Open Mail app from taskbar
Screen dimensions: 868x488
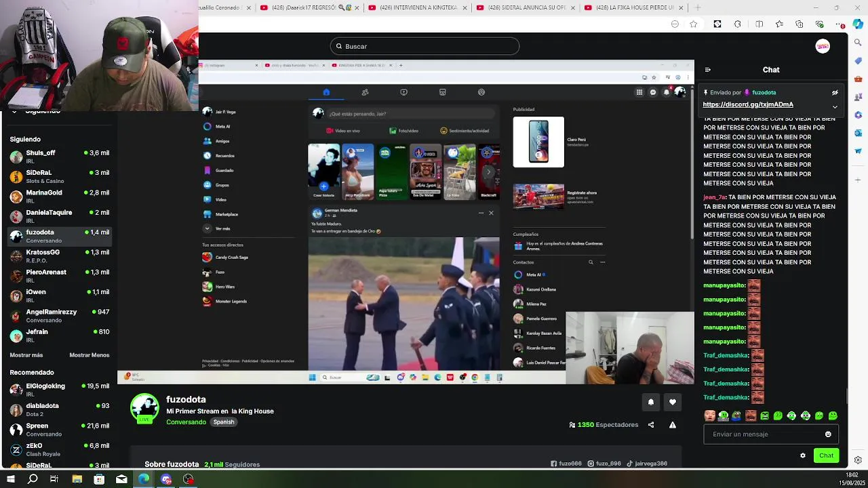[x=121, y=479]
